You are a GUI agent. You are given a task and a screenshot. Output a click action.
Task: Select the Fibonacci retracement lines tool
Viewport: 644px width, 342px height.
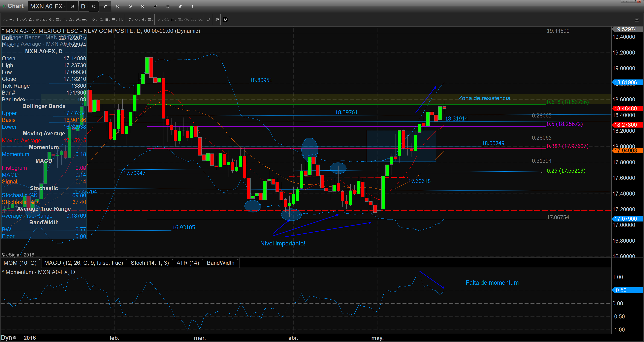click(107, 20)
